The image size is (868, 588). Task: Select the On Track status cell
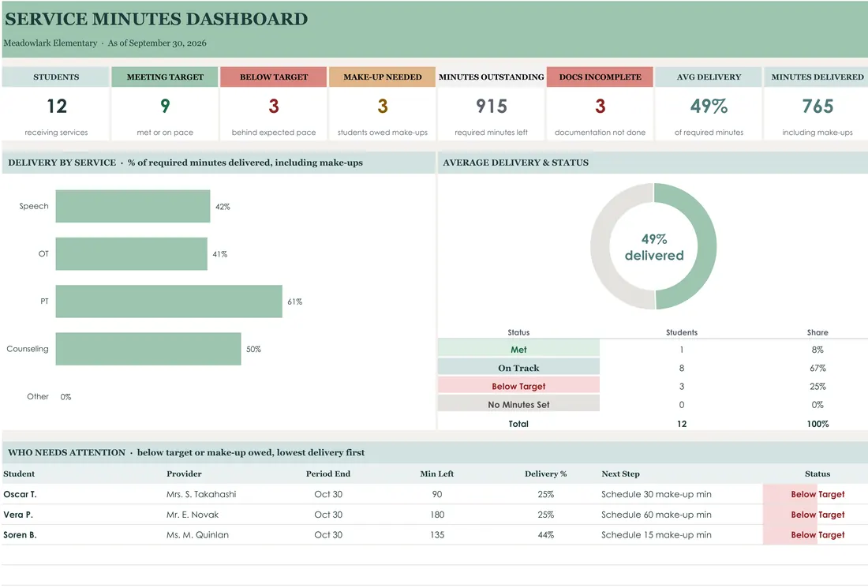pyautogui.click(x=518, y=368)
